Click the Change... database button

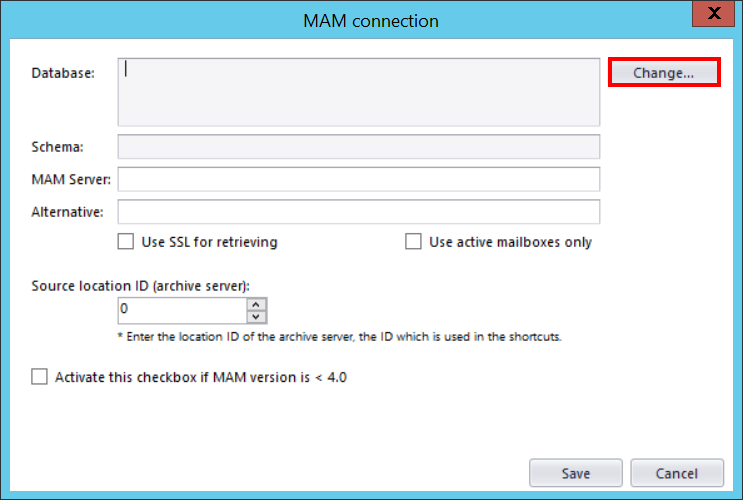coord(664,73)
